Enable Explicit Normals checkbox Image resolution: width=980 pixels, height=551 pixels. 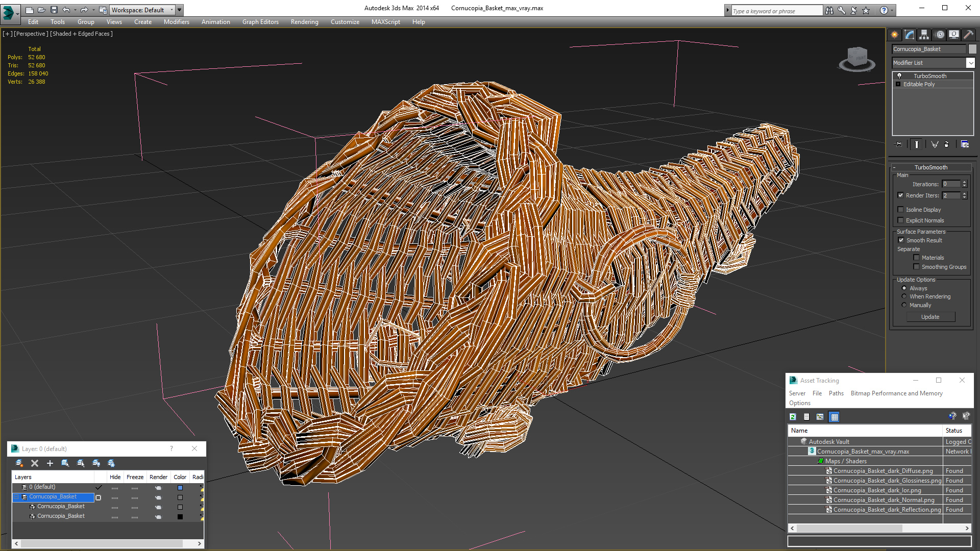click(x=901, y=220)
